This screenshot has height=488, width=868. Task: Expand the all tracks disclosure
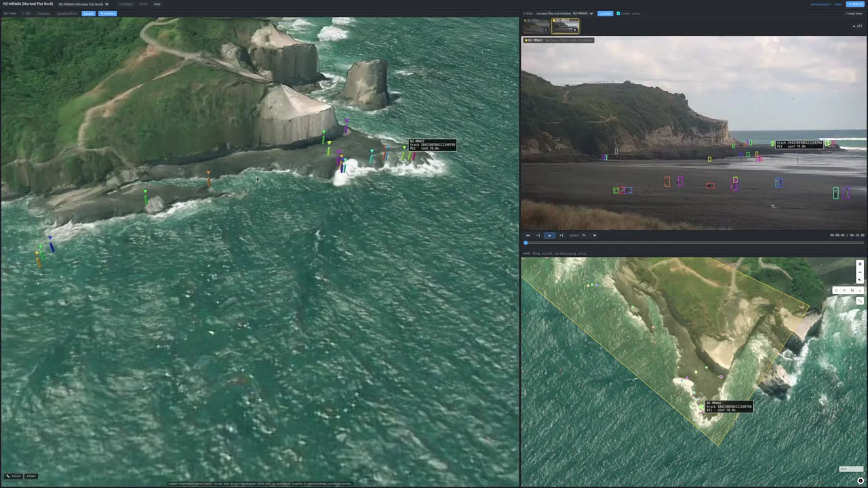click(x=857, y=26)
